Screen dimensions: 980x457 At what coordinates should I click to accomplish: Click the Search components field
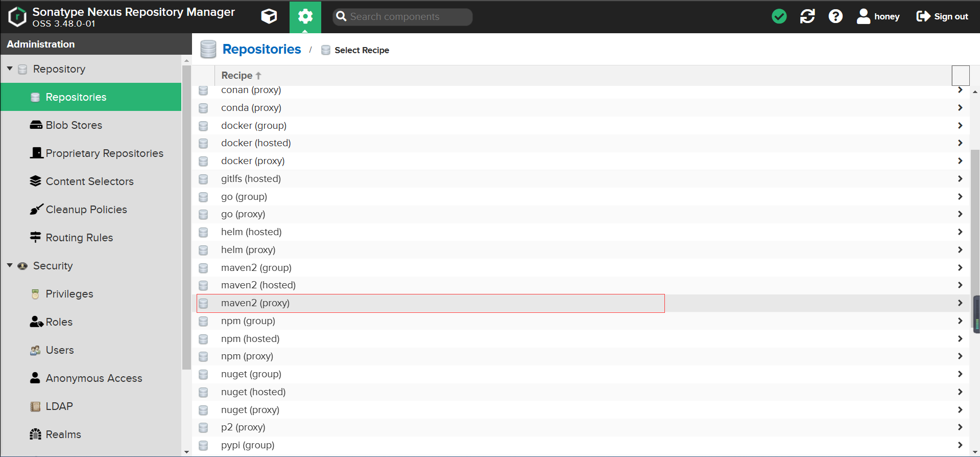coord(402,16)
